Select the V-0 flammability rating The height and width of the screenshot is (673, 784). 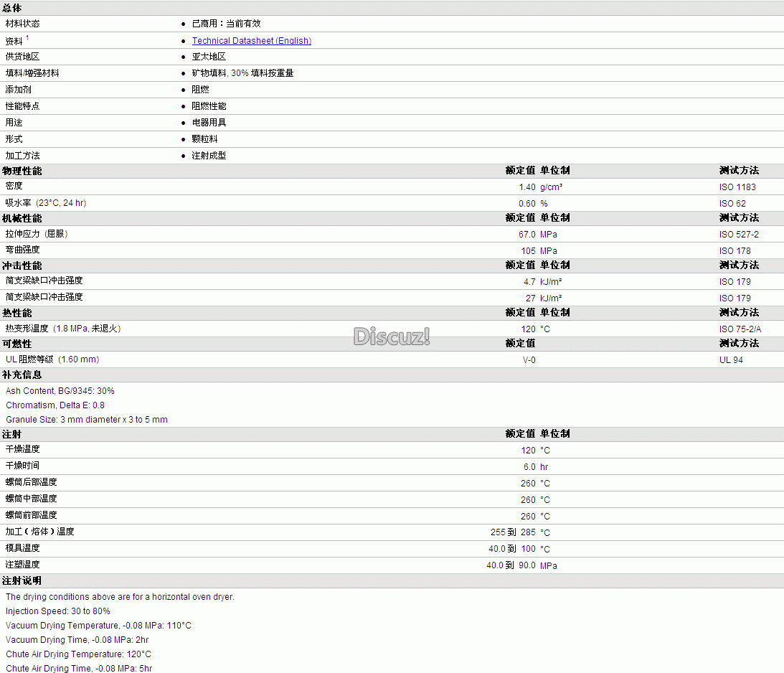(529, 360)
